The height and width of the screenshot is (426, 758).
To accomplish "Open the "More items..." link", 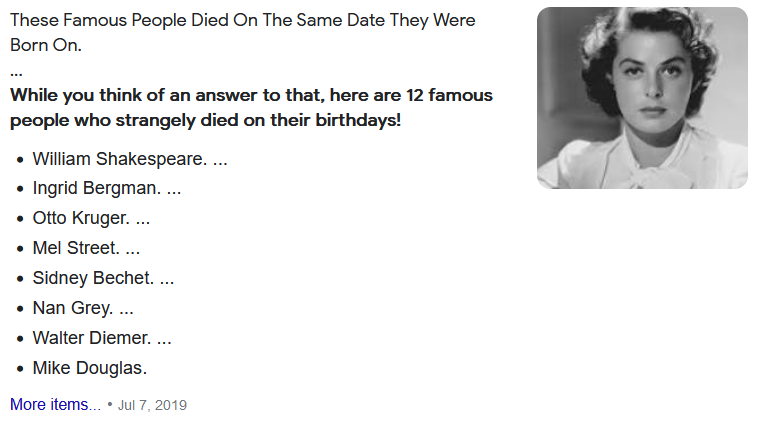I will point(55,405).
